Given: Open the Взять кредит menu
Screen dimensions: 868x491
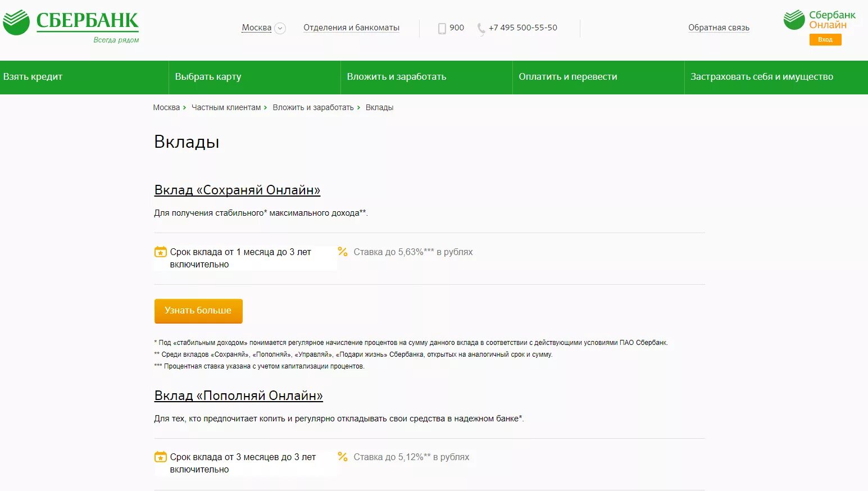Looking at the screenshot, I should (84, 77).
